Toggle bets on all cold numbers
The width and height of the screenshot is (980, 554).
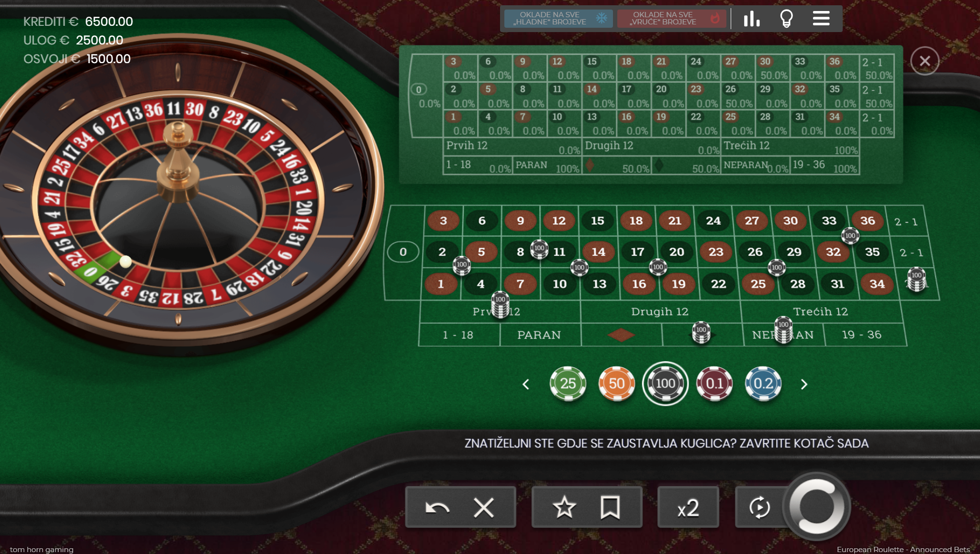click(558, 19)
